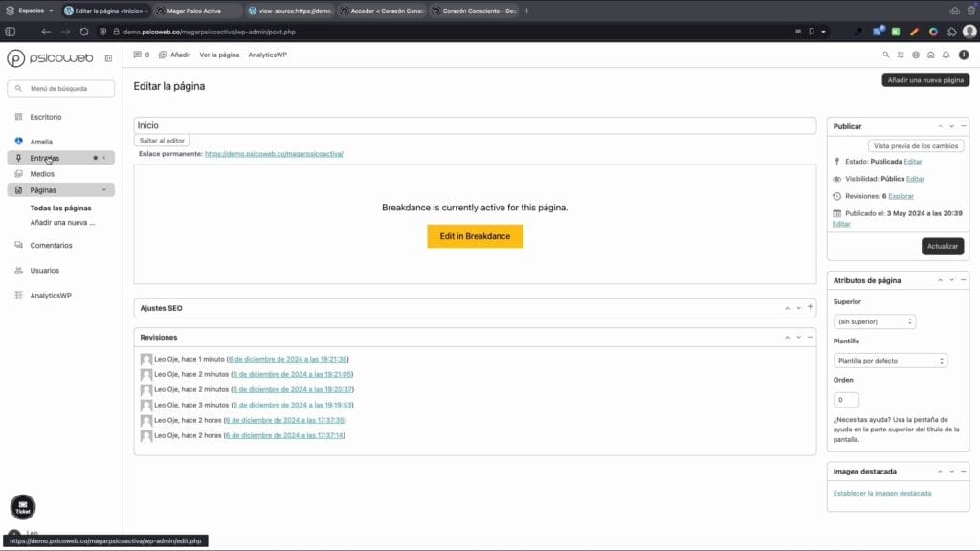Click the Establecer la imagen destacada link

point(881,494)
